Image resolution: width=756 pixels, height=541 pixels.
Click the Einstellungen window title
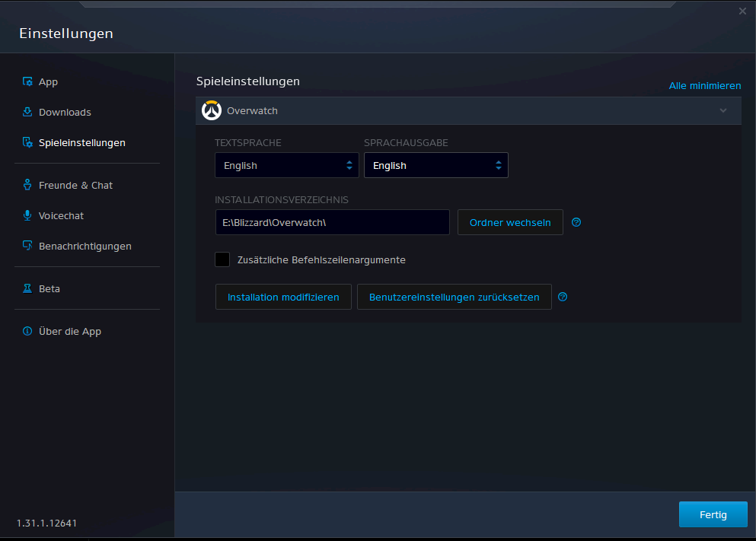66,33
